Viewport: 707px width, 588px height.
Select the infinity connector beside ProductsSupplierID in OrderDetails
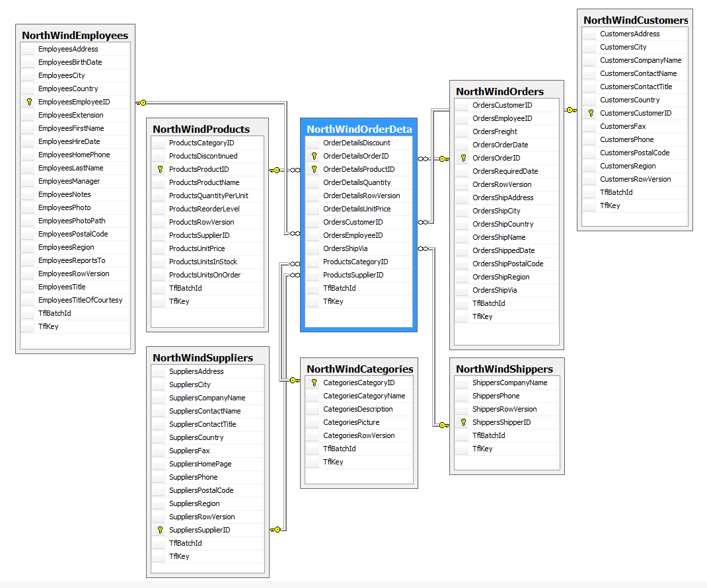pos(295,275)
